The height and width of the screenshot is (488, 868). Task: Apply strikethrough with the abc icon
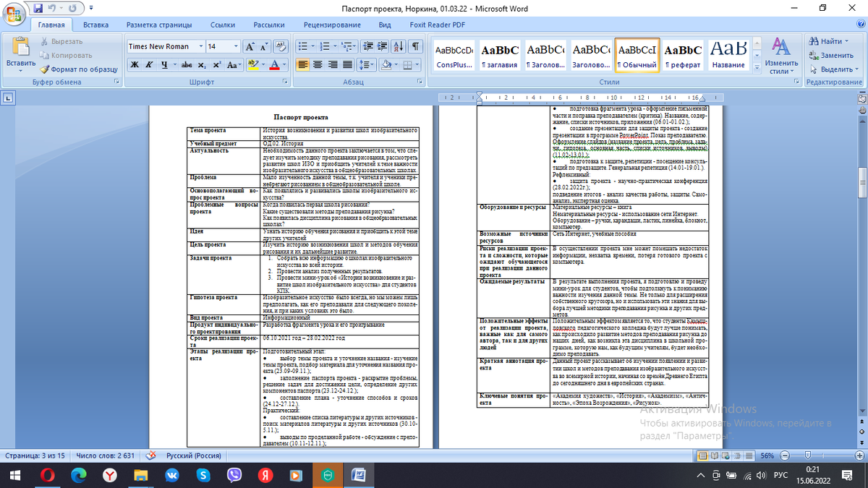pos(187,64)
